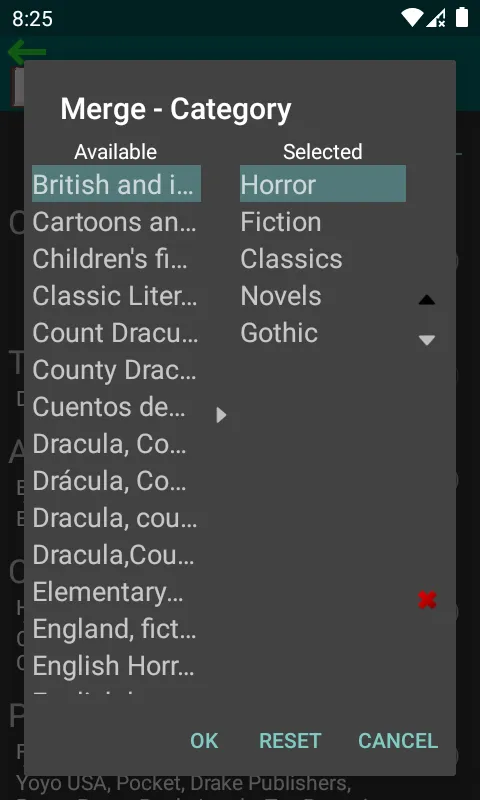Pick Novels from Selected list
Viewport: 480px width, 800px height.
pos(323,296)
